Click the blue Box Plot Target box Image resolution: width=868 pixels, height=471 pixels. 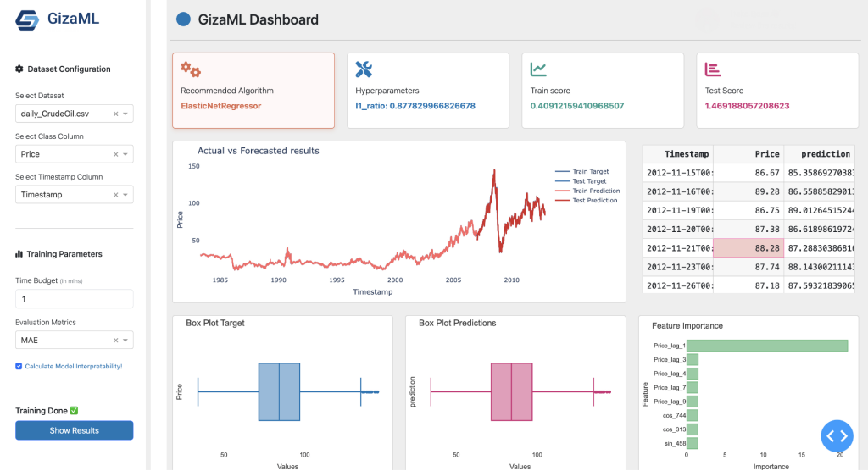[x=279, y=392]
